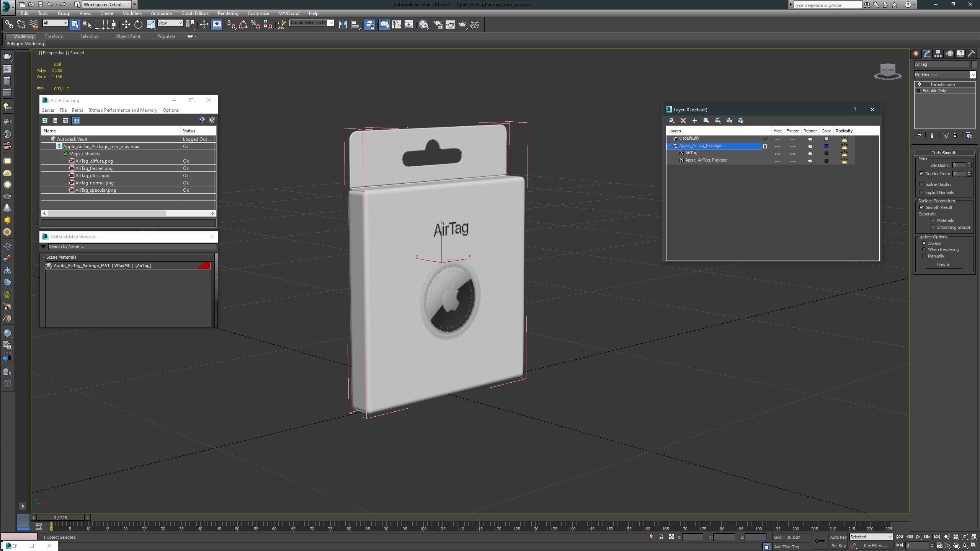The height and width of the screenshot is (551, 980).
Task: Select AirTag_diffuse.png in Asset Tracking
Action: (94, 161)
